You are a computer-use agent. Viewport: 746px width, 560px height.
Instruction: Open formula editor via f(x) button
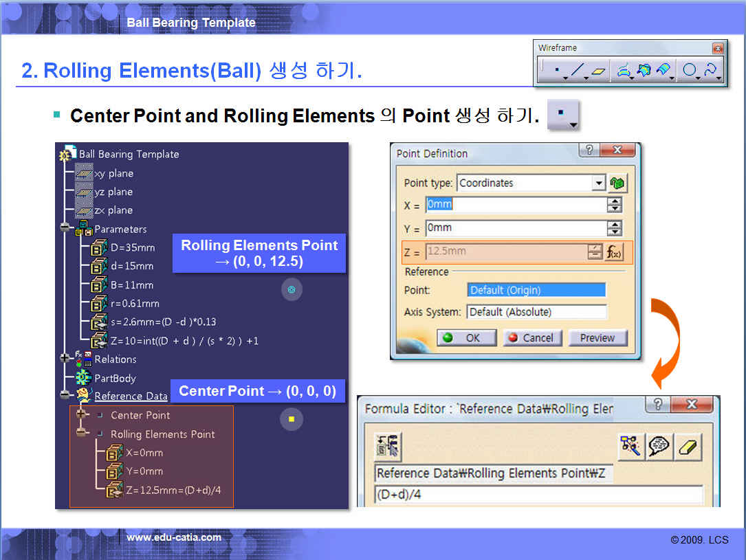(614, 252)
